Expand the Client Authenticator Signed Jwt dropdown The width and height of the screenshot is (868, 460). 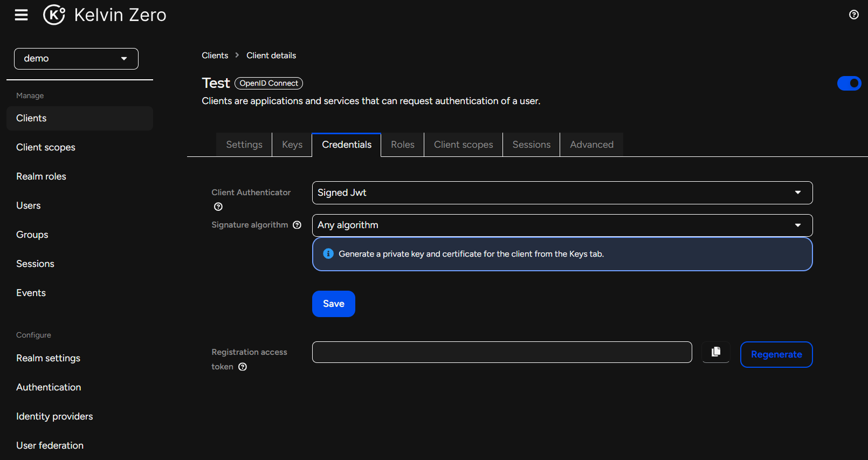(562, 193)
